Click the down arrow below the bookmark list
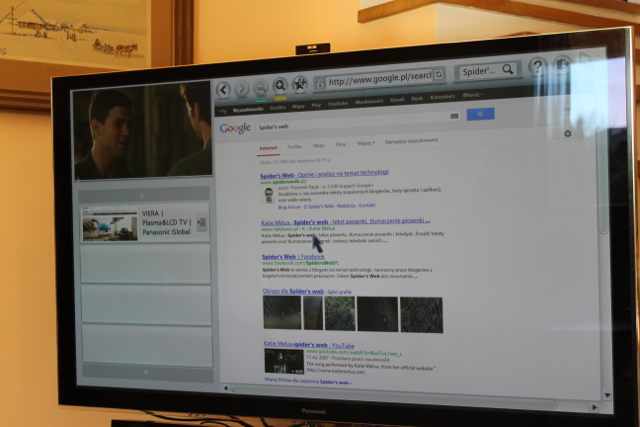The height and width of the screenshot is (427, 640). point(147,372)
